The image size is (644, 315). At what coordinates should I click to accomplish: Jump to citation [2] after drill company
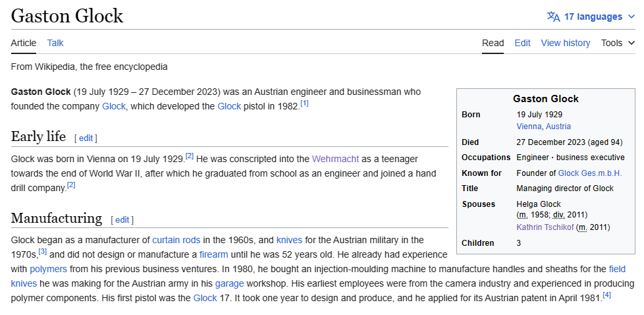pos(71,185)
